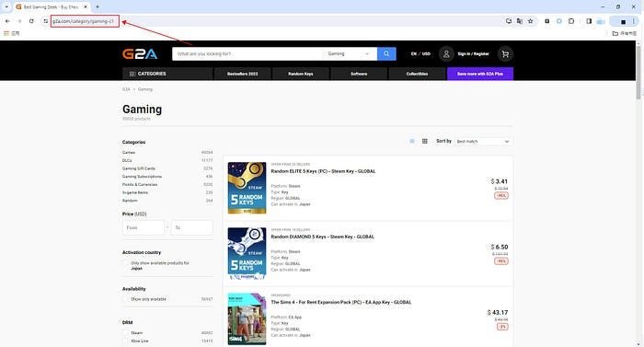644x347 pixels.
Task: Select the Random Keys menu tab
Action: 301,74
